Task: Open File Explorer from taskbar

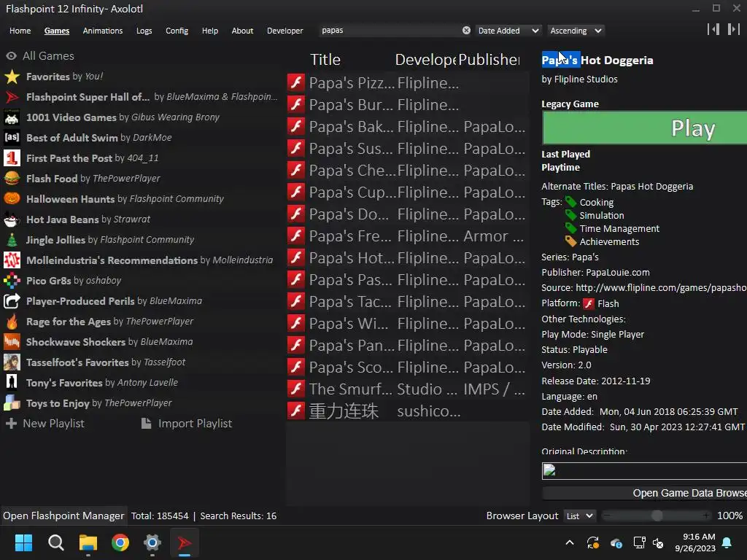Action: tap(88, 542)
